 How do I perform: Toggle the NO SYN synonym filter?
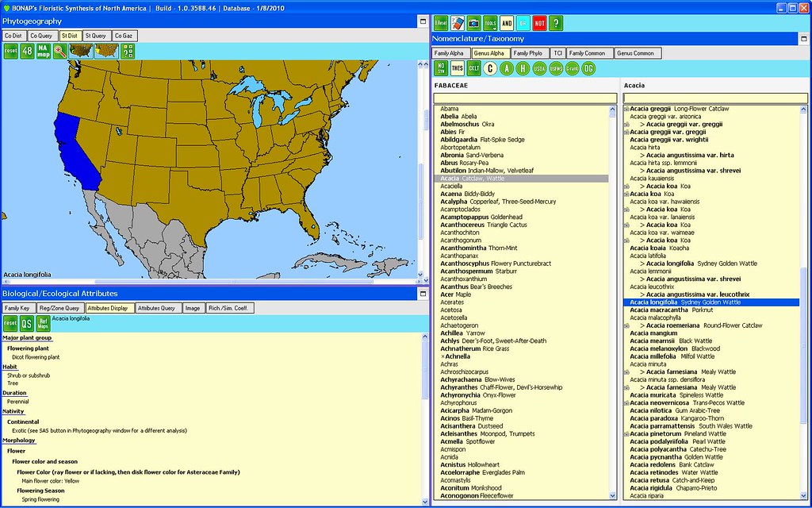coord(441,68)
